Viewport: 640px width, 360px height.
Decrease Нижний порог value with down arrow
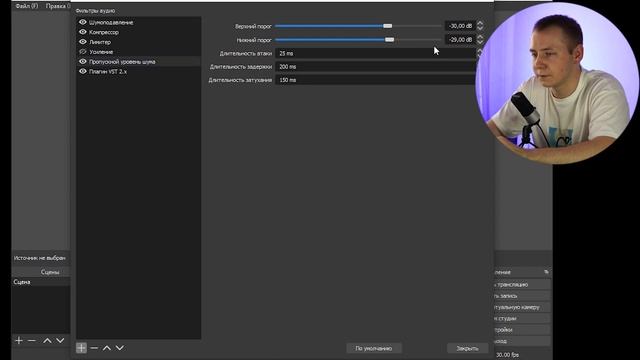coord(480,42)
